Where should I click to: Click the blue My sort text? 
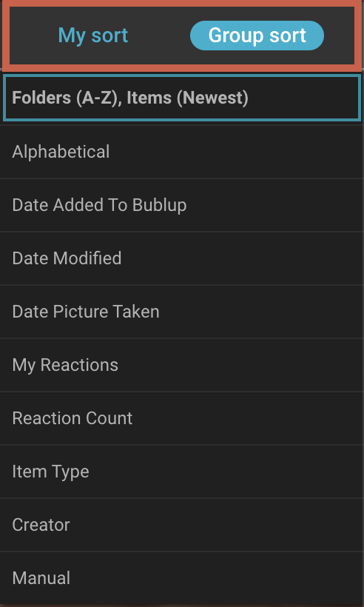pos(92,36)
